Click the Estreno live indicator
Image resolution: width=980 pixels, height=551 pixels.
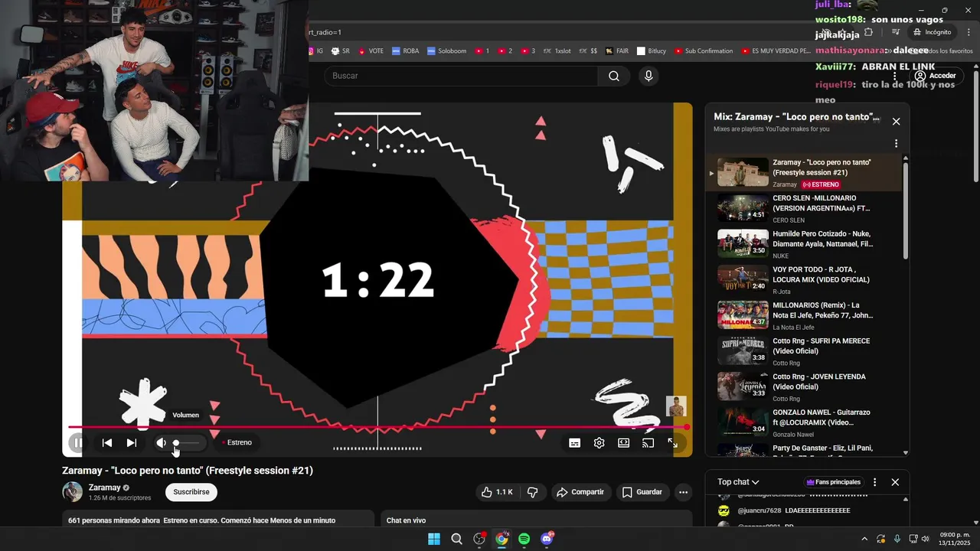point(237,442)
